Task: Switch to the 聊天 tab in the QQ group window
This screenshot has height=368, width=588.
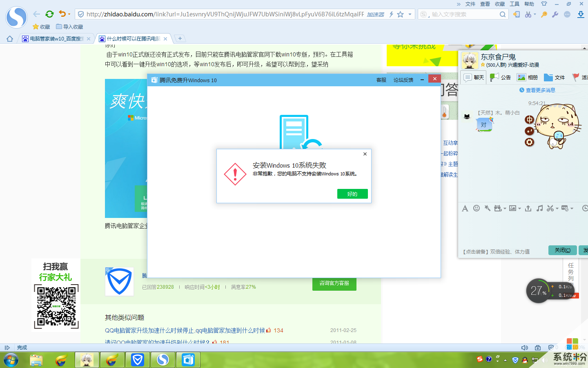Action: click(x=474, y=77)
